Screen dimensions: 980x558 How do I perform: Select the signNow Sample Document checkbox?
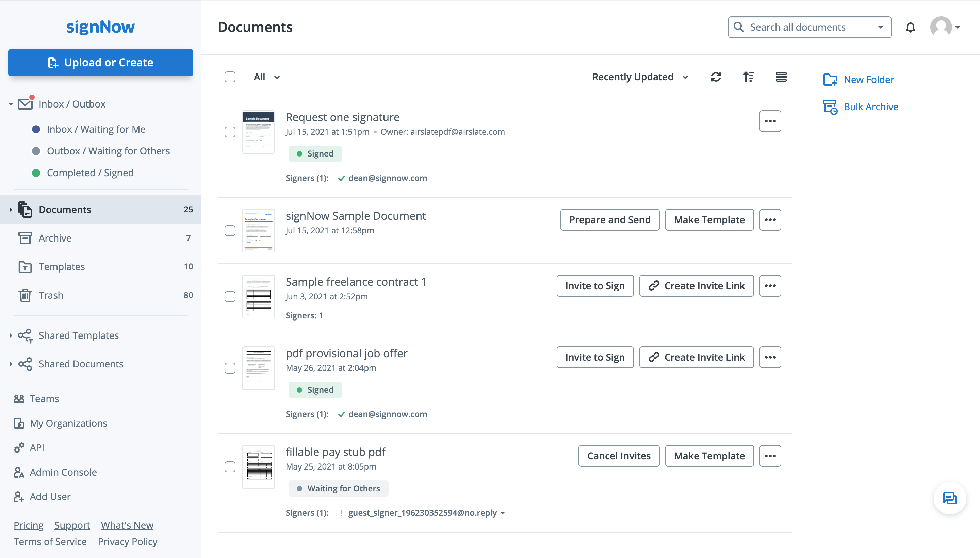[x=230, y=231]
